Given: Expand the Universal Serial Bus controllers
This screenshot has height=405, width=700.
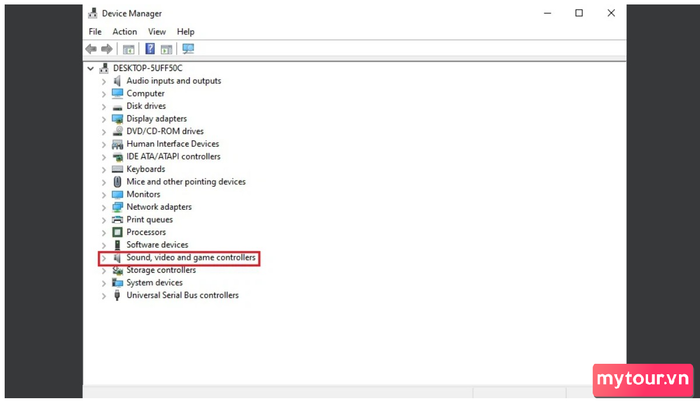Looking at the screenshot, I should coord(104,296).
